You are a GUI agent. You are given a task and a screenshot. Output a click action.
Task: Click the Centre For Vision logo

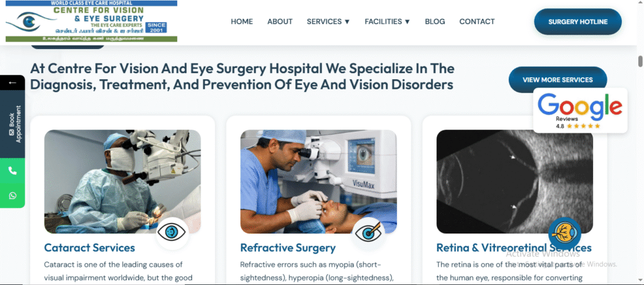91,21
